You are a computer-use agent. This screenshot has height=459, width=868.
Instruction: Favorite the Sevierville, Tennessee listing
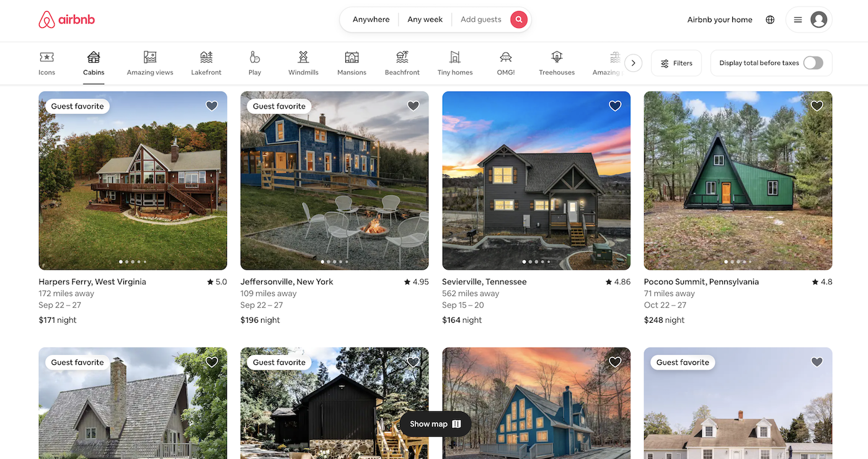click(x=614, y=106)
